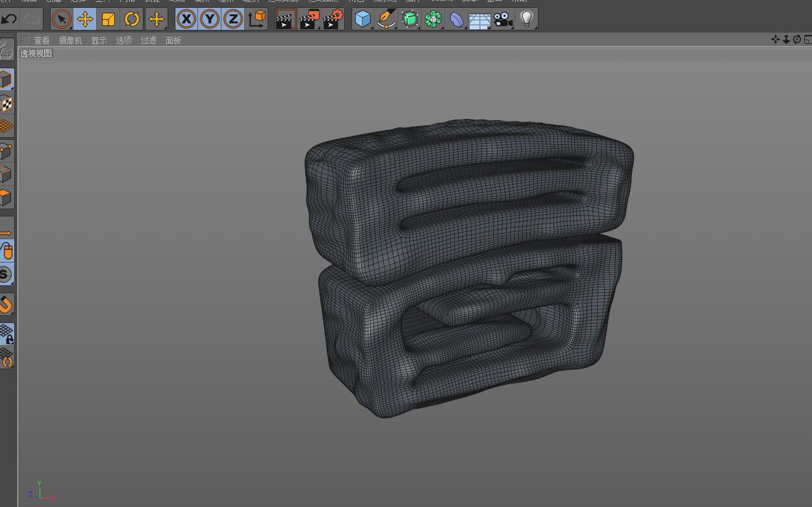The image size is (812, 507).
Task: Expand the spline Pen tool palette
Action: 387,19
